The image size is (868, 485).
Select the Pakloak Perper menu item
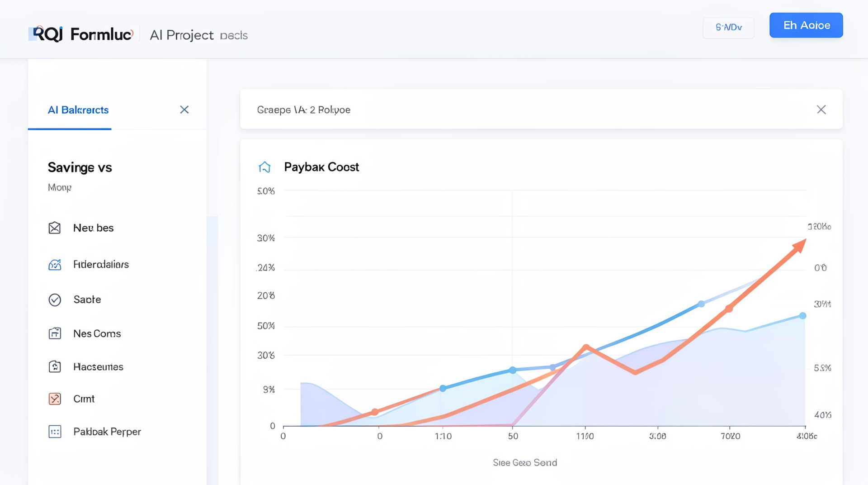(107, 432)
